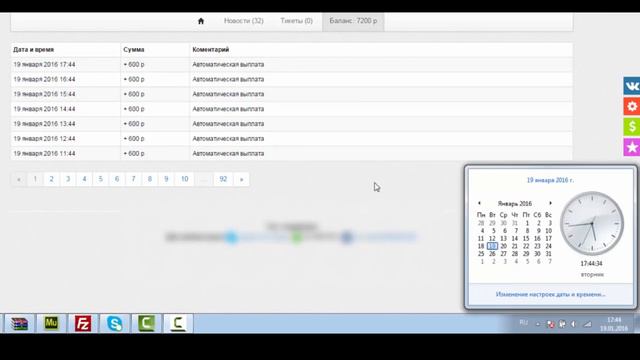
Task: Open WinRAR from the taskbar
Action: pos(19,324)
